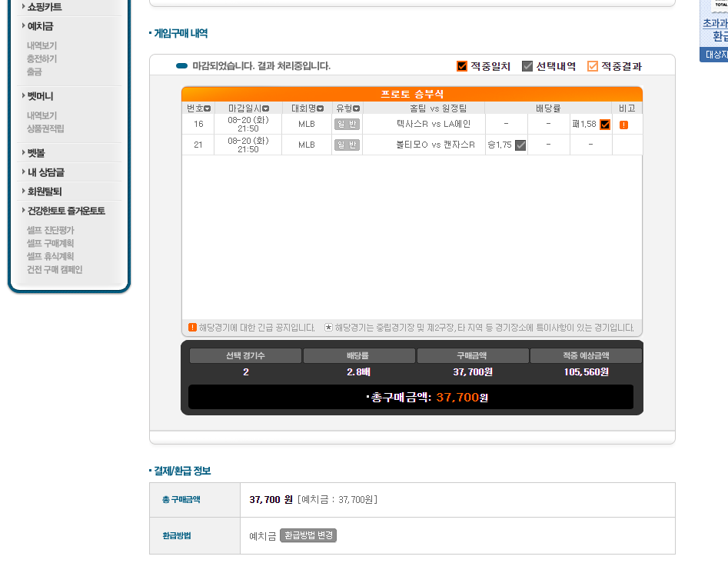Screen dimensions: 728x563
Task: Click the 배당률 column header in table
Action: pyautogui.click(x=548, y=108)
